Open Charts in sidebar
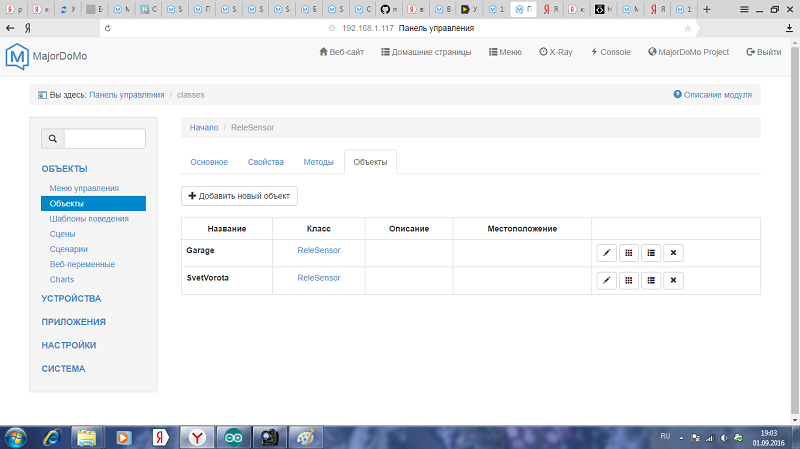The image size is (800, 449). pyautogui.click(x=62, y=280)
